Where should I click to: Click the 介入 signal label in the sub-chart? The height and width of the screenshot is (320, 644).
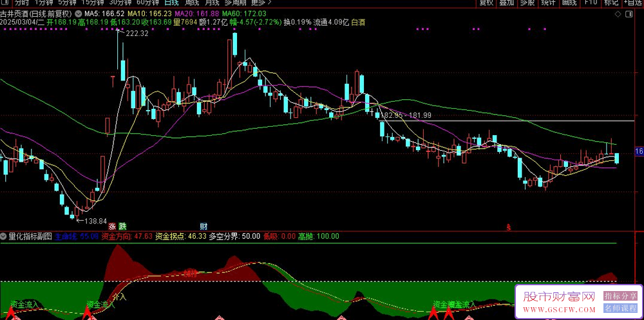tap(119, 296)
